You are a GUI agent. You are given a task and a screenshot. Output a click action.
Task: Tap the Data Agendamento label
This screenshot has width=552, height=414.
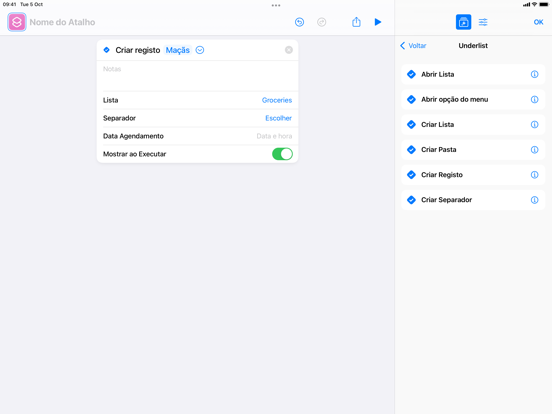pyautogui.click(x=133, y=136)
